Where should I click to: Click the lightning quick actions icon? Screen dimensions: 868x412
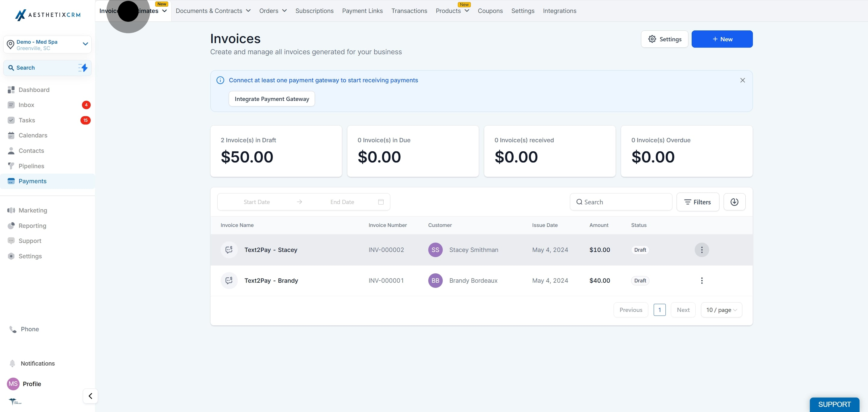pyautogui.click(x=83, y=68)
